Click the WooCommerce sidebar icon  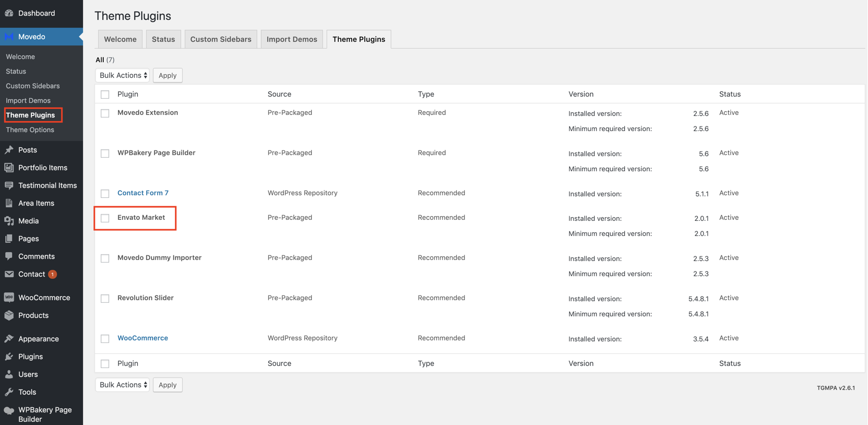tap(9, 298)
